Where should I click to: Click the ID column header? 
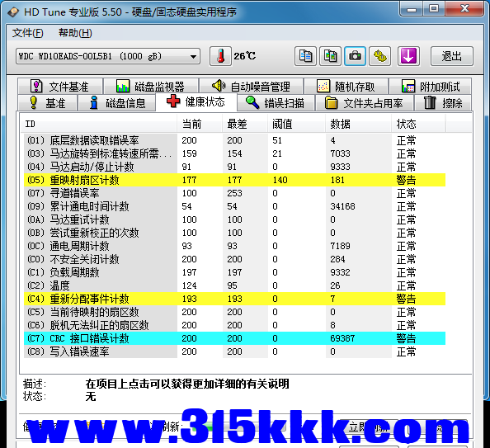[x=99, y=124]
